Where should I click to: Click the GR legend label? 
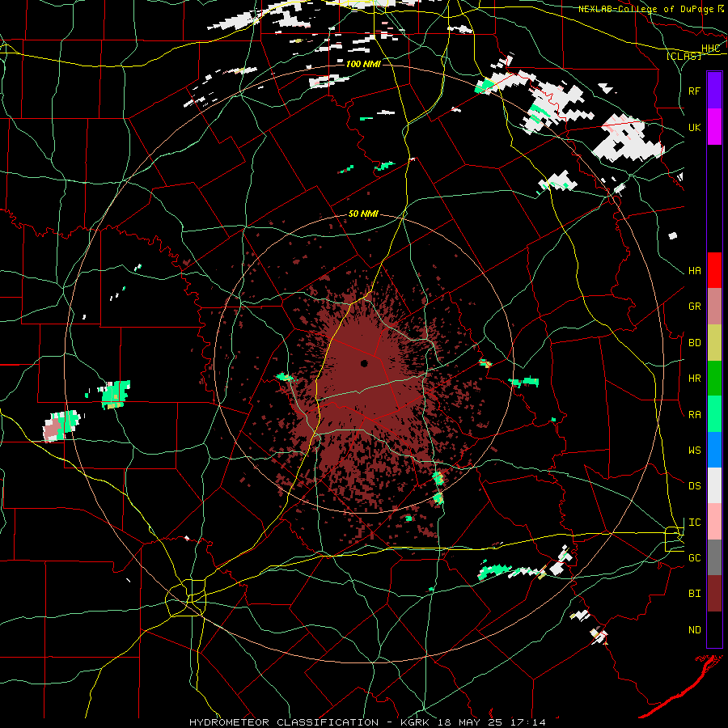(694, 307)
